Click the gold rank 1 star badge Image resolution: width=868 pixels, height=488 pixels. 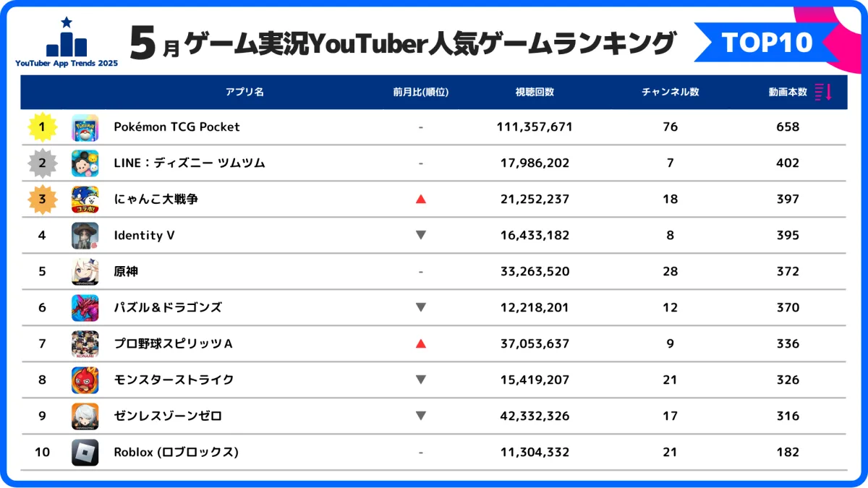click(42, 127)
